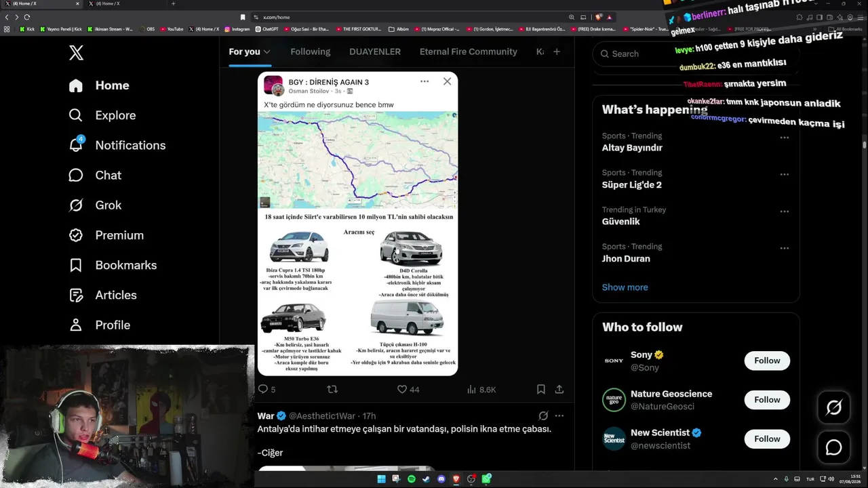Open the BGY community avatar on the post
This screenshot has height=488, width=868.
(273, 85)
